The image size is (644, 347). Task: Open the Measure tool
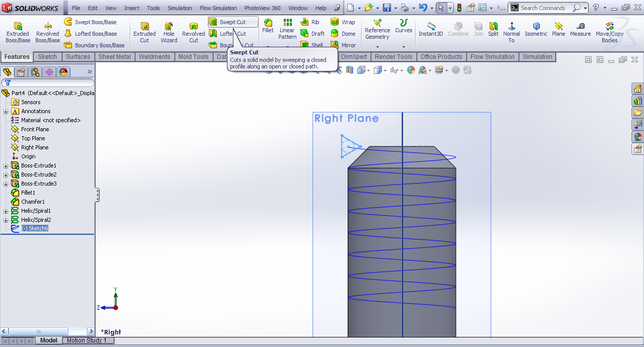coord(580,29)
